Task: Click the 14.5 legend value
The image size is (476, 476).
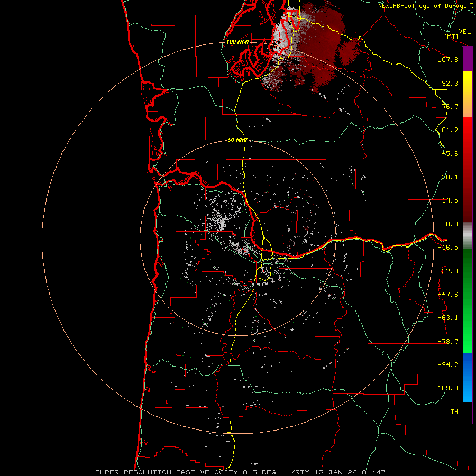Action: [x=450, y=200]
